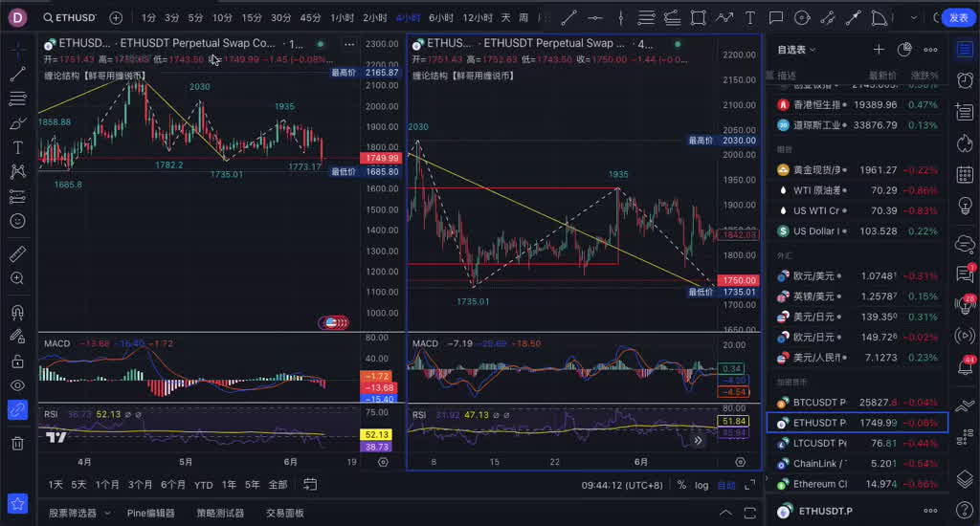Open the 交易面板 trading panel tab
Viewport: 980px width, 526px height.
[x=284, y=514]
